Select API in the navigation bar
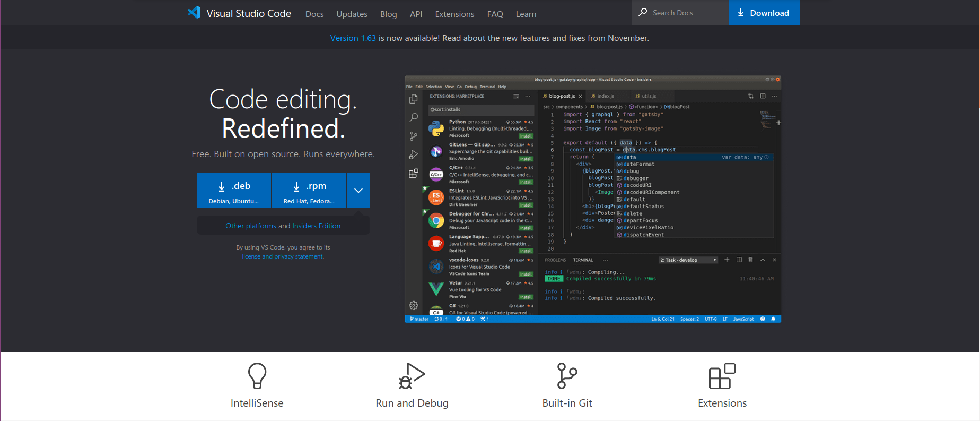This screenshot has width=980, height=421. point(416,14)
